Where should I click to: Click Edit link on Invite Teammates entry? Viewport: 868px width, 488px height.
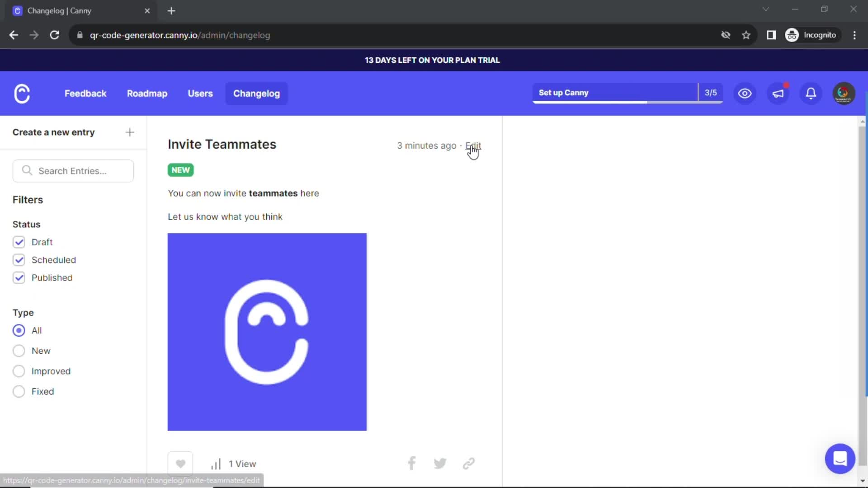pos(473,145)
